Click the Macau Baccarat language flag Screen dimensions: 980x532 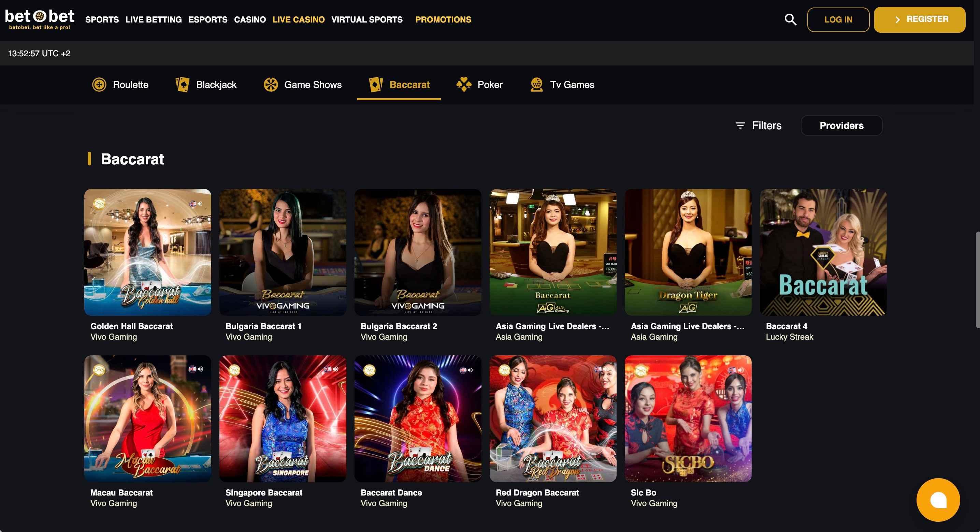pyautogui.click(x=192, y=369)
